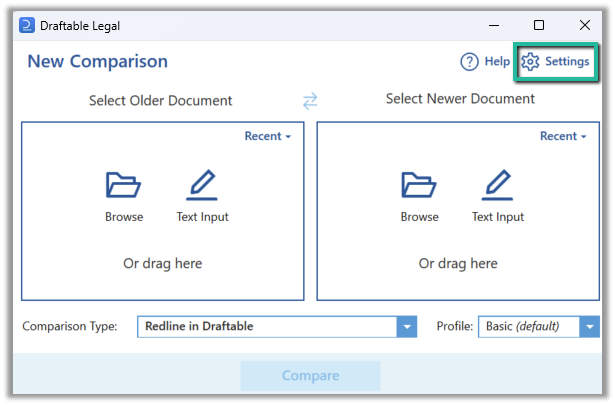Image resolution: width=615 pixels, height=405 pixels.
Task: Click the 'Or drag here' area of Newer Document
Action: (458, 263)
